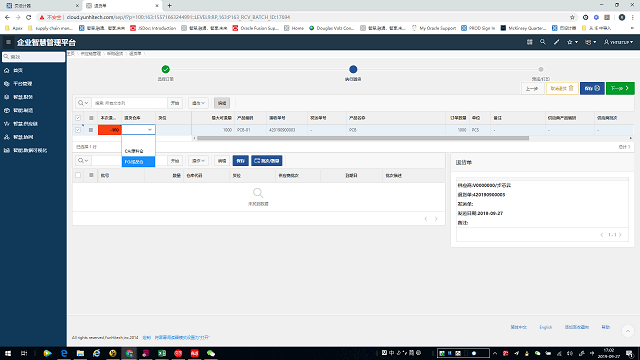Click the scrollbar right arrow of upper grid
The width and height of the screenshot is (640, 360).
pos(630,138)
